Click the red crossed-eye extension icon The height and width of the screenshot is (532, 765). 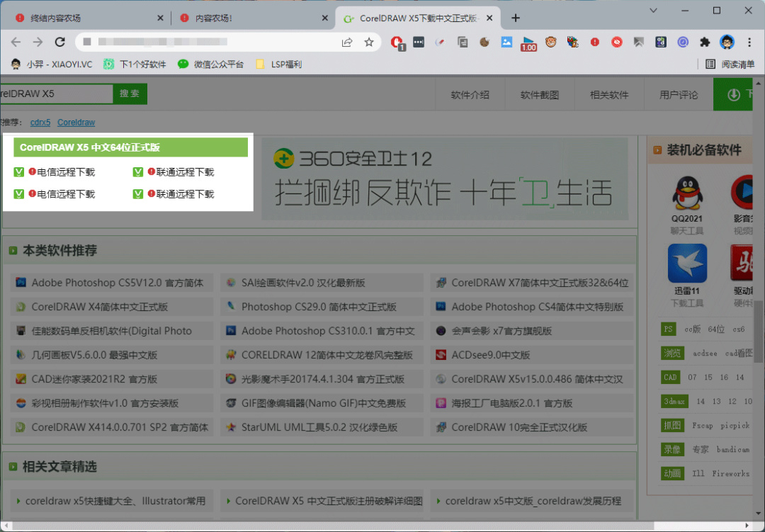[617, 43]
